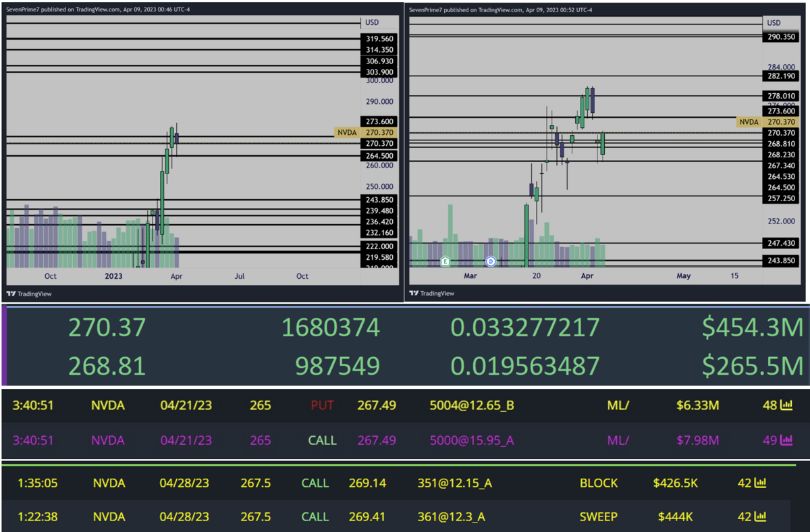This screenshot has height=532, width=810.
Task: Select the NVDA price tag on left chart
Action: pyautogui.click(x=365, y=133)
